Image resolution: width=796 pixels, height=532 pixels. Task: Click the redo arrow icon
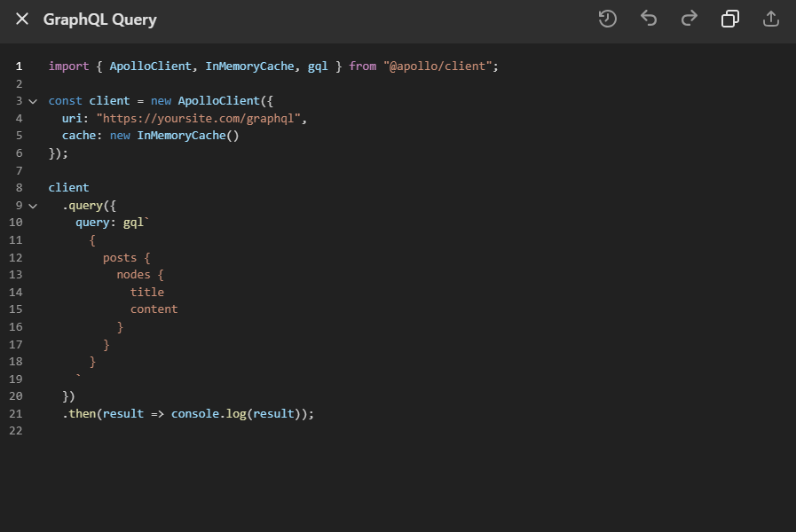pyautogui.click(x=690, y=19)
